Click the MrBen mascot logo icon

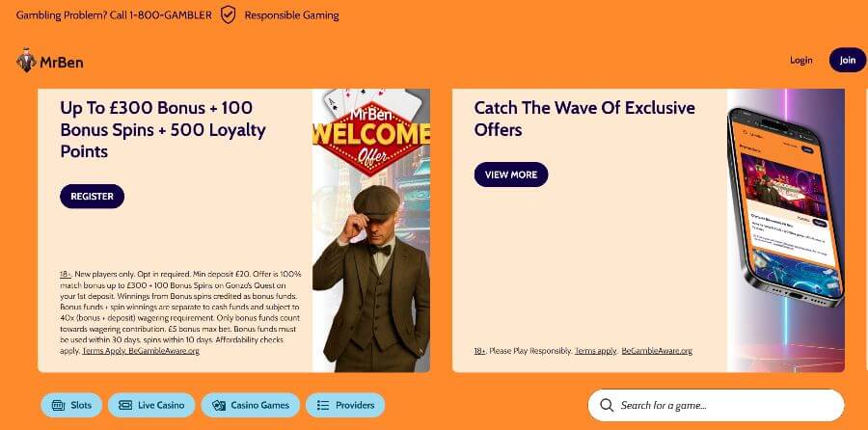26,61
